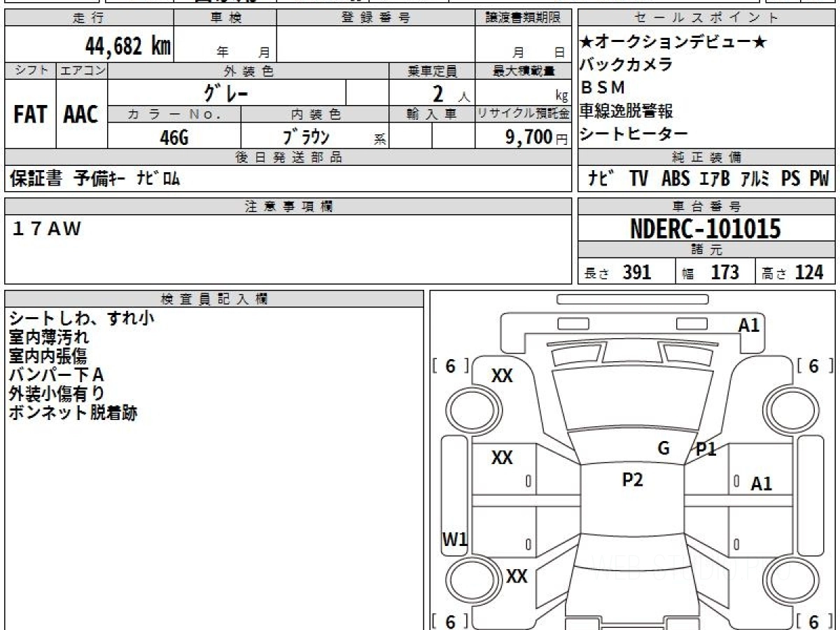Click the G mark on the windshield
The width and height of the screenshot is (840, 630).
pyautogui.click(x=664, y=447)
